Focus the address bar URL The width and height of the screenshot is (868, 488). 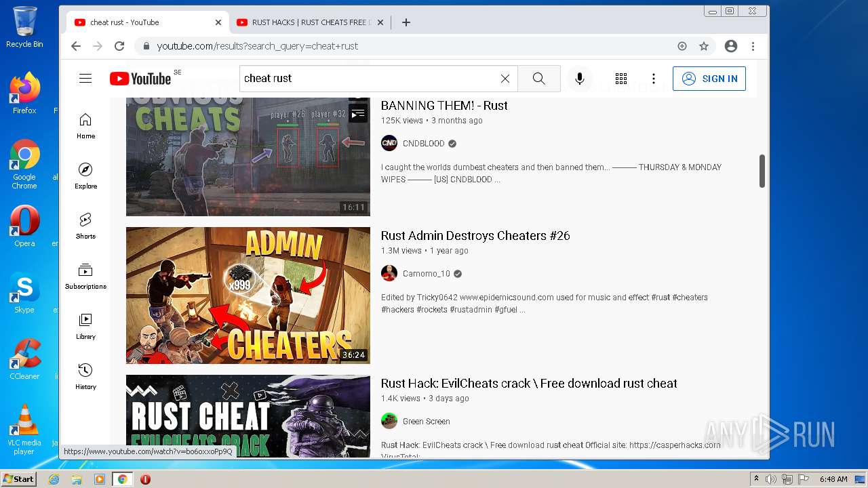pos(258,46)
